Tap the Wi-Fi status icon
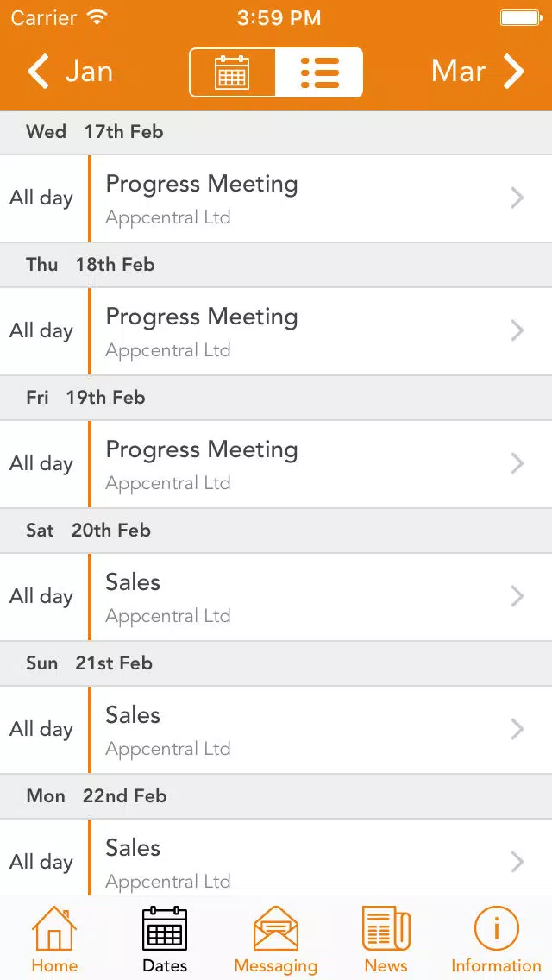Image resolution: width=552 pixels, height=980 pixels. 97,17
